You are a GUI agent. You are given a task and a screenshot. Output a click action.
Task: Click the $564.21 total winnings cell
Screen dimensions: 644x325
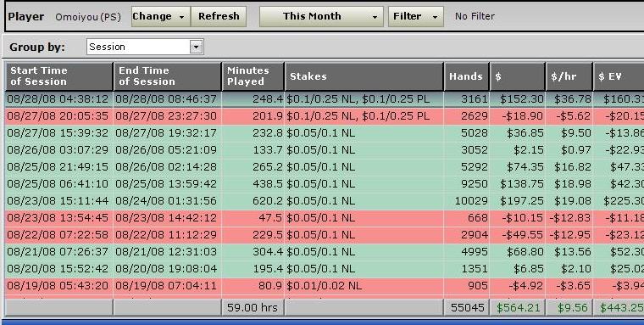point(518,308)
